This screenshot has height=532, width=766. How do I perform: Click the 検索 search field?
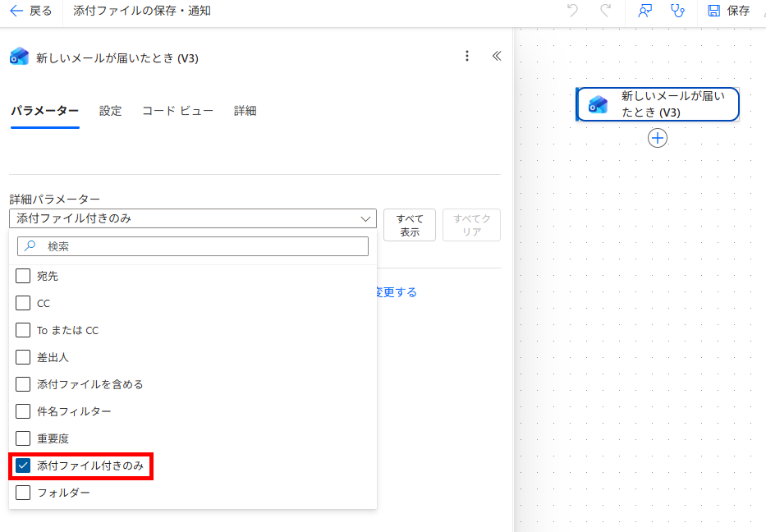click(193, 246)
